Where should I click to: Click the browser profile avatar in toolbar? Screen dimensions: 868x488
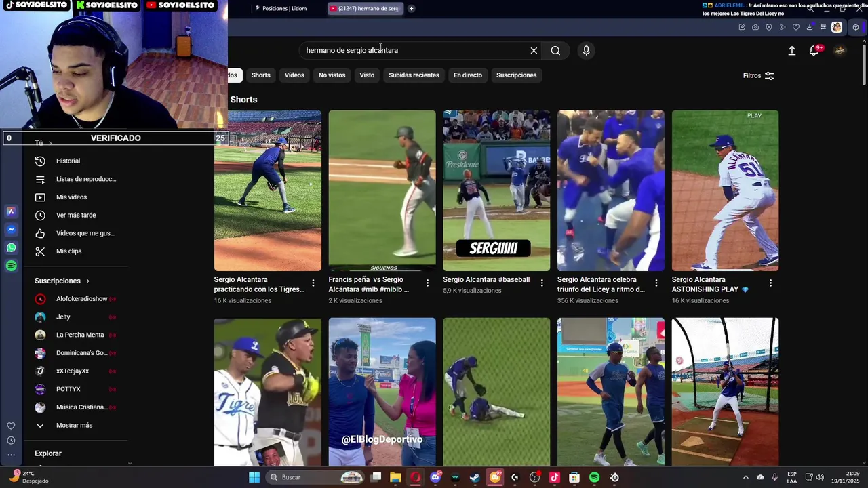point(837,27)
